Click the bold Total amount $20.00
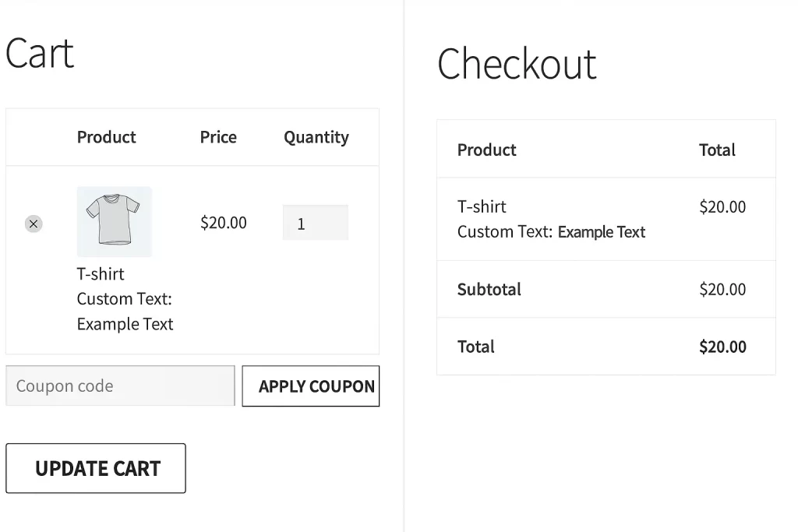 click(722, 347)
